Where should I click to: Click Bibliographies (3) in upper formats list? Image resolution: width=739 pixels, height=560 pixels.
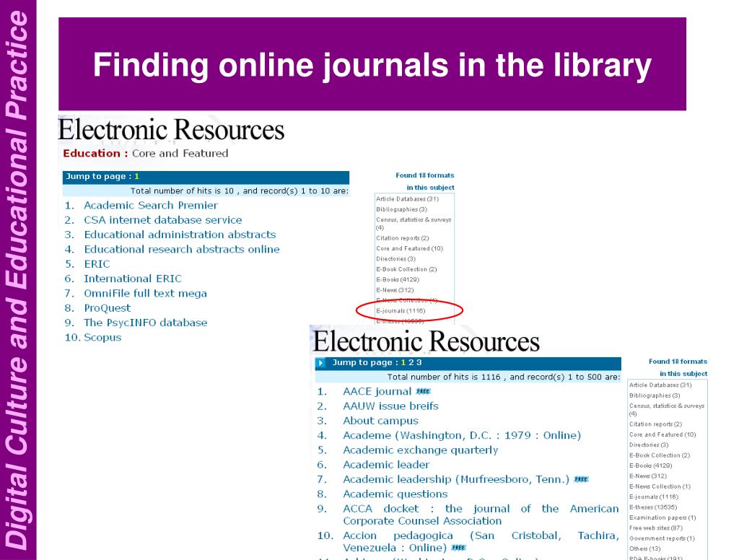coord(401,209)
